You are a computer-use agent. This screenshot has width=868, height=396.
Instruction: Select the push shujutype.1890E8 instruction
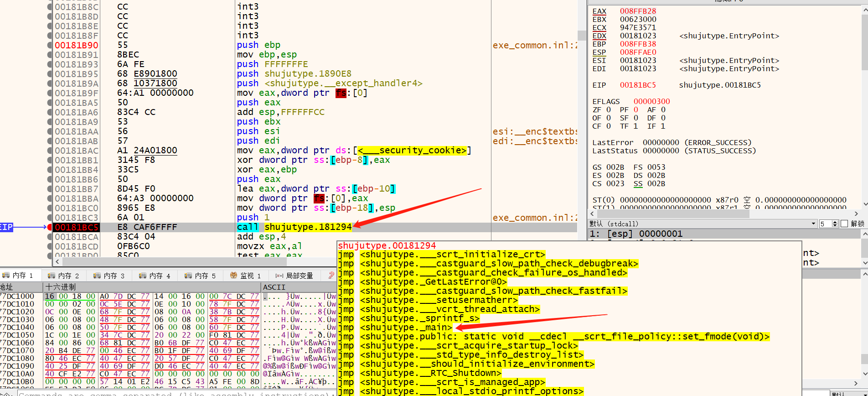tap(294, 74)
